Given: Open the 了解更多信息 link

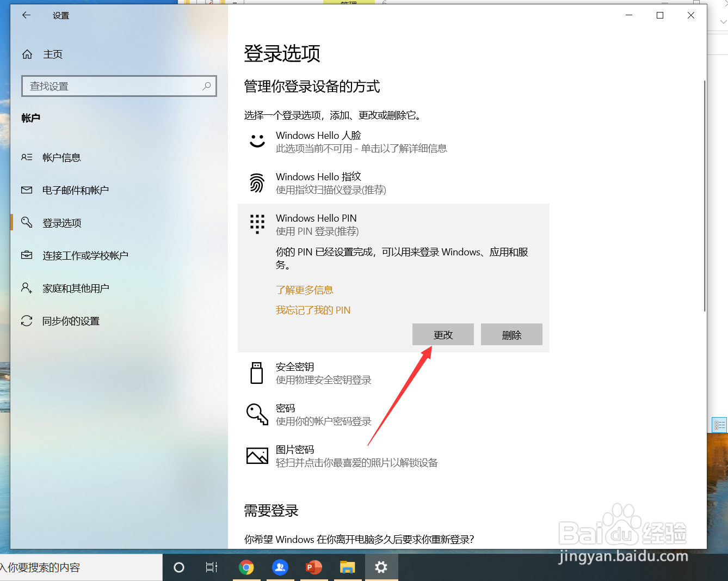Looking at the screenshot, I should 304,290.
